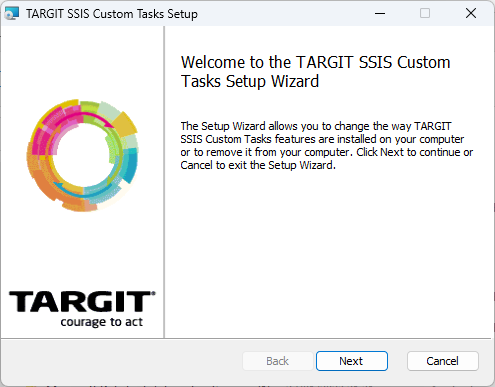The width and height of the screenshot is (495, 387).
Task: Close the TARGIT SSIS Setup window
Action: [x=471, y=13]
